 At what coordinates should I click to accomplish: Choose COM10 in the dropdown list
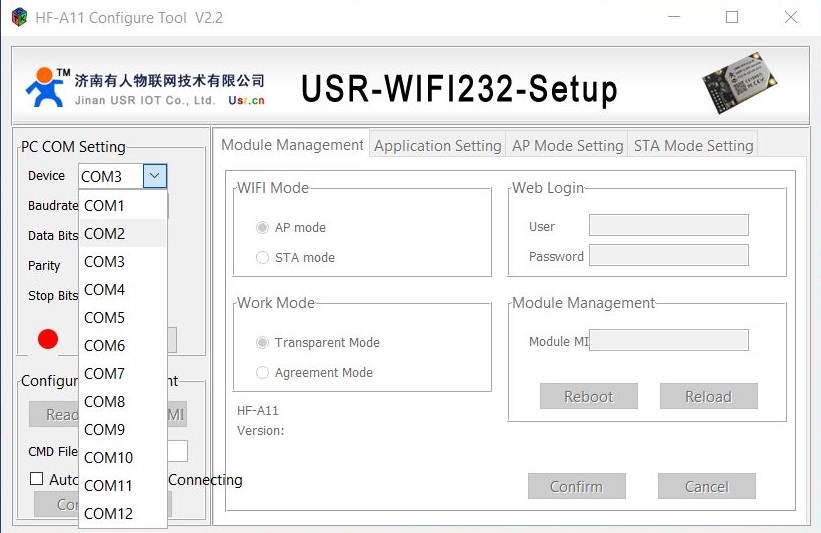point(123,458)
